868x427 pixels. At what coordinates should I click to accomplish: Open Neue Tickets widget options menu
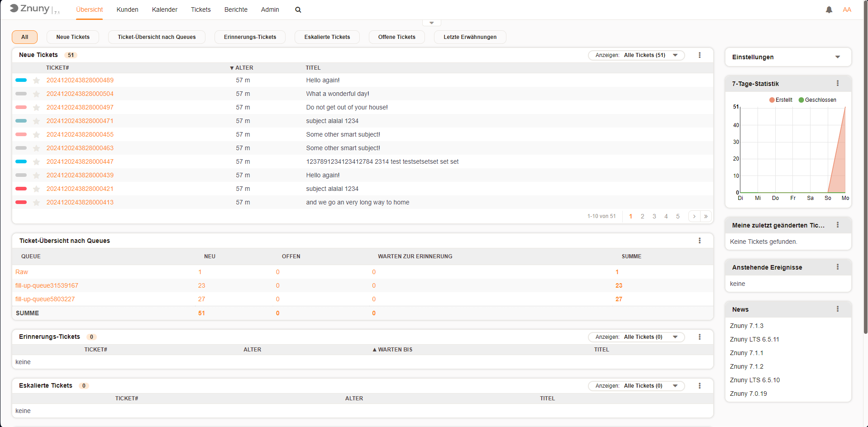point(699,55)
